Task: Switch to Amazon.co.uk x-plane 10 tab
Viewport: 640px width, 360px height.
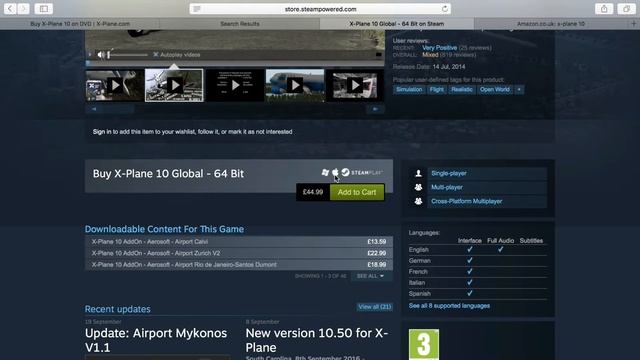Action: [x=551, y=24]
